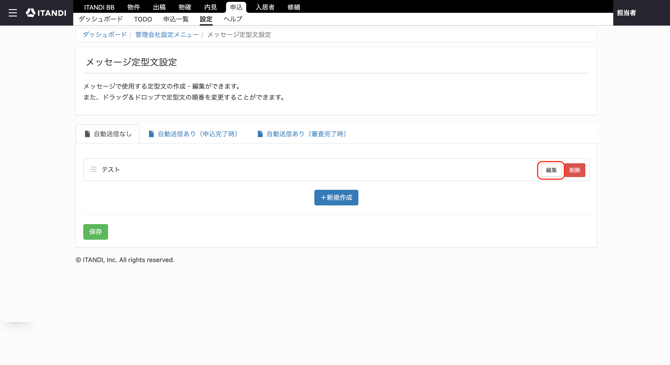
Task: Switch to the 自動送信なし tab
Action: (108, 134)
